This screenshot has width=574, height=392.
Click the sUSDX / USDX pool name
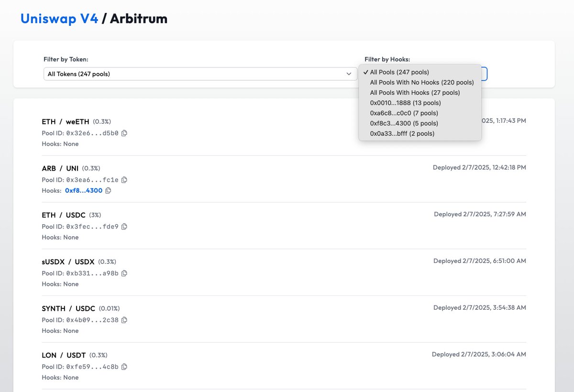point(68,262)
